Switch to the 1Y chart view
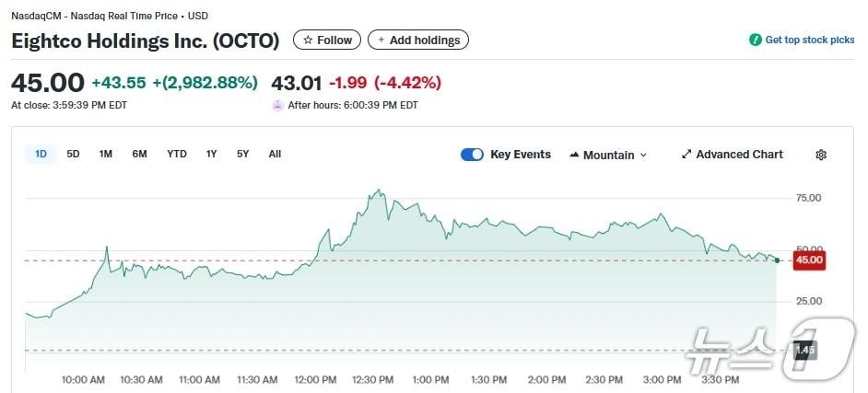Viewport: 868px width, 393px height. [212, 154]
